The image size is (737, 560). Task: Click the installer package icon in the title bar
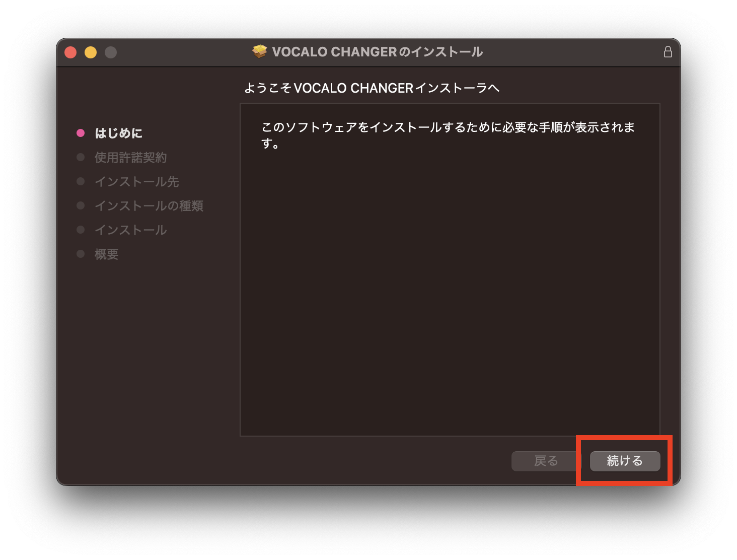(258, 51)
